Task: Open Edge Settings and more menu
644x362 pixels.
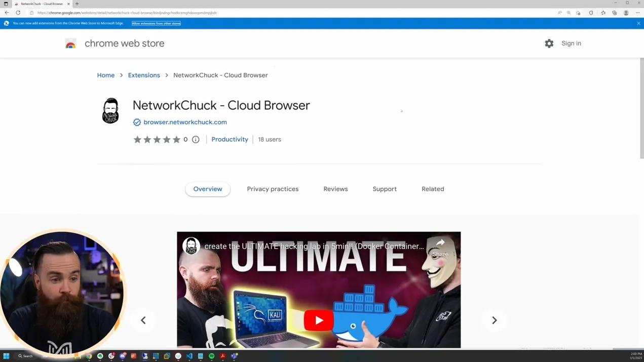Action: point(637,13)
